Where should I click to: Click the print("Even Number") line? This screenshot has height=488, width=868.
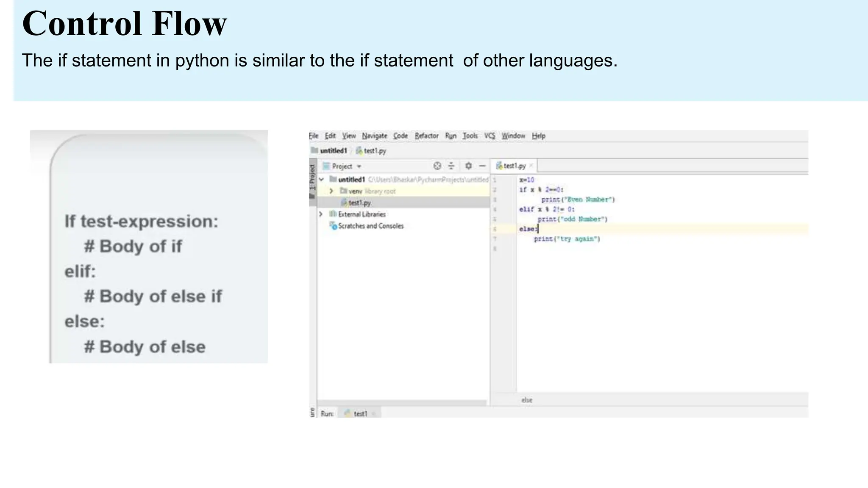pos(578,200)
